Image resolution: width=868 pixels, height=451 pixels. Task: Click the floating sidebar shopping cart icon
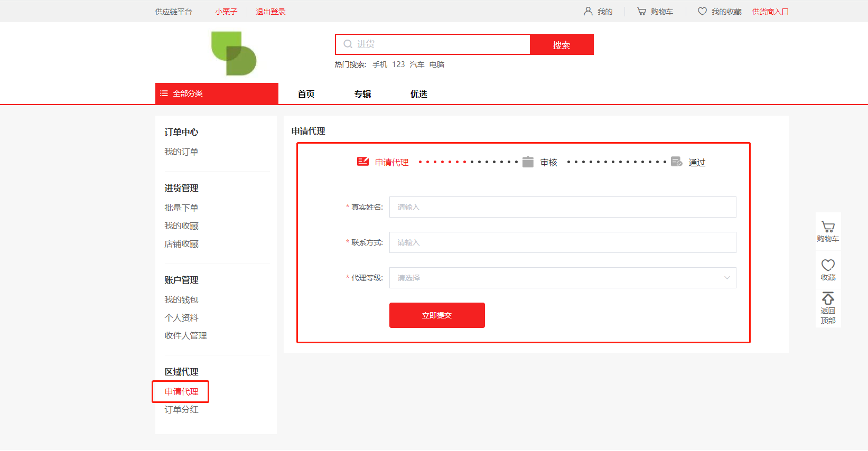pos(828,227)
